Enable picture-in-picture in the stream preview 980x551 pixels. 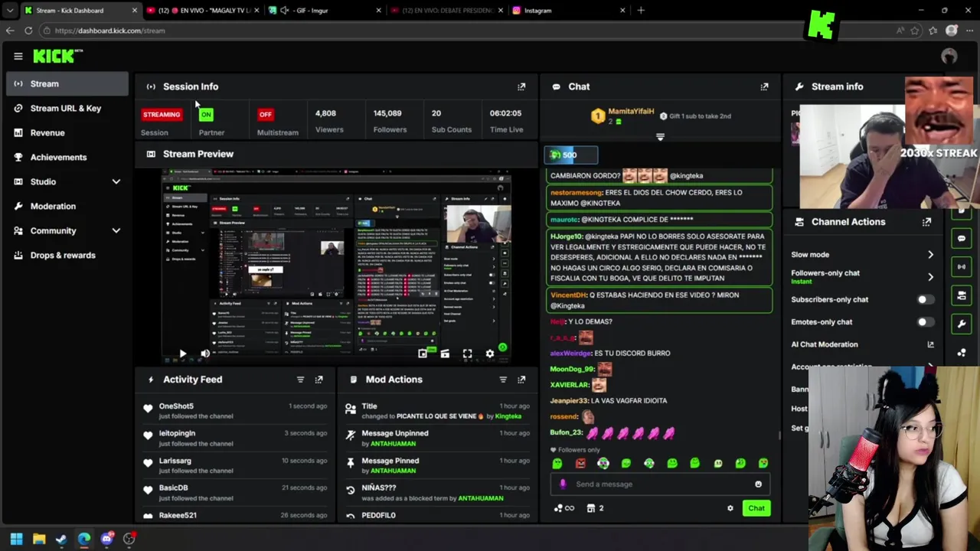(423, 354)
